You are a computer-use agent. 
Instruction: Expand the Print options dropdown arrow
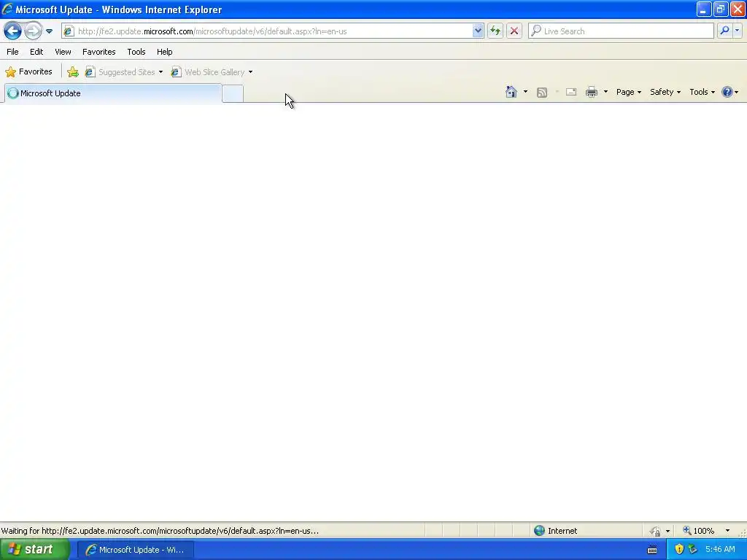pyautogui.click(x=605, y=92)
